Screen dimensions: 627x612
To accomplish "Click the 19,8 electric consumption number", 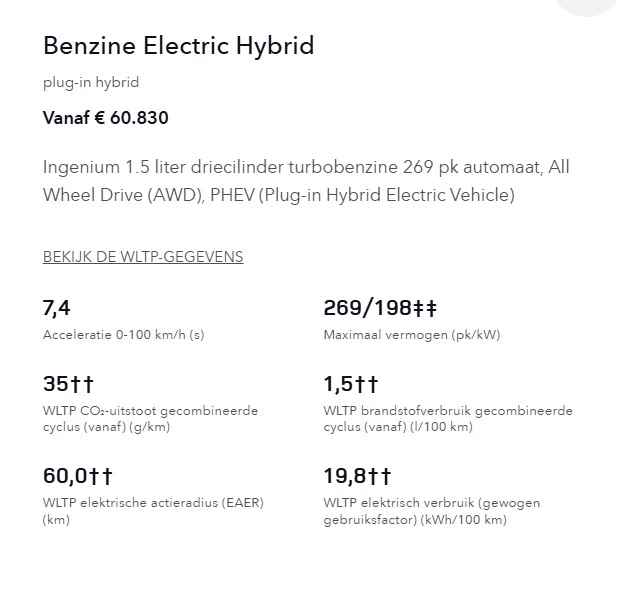I will pos(344,475).
